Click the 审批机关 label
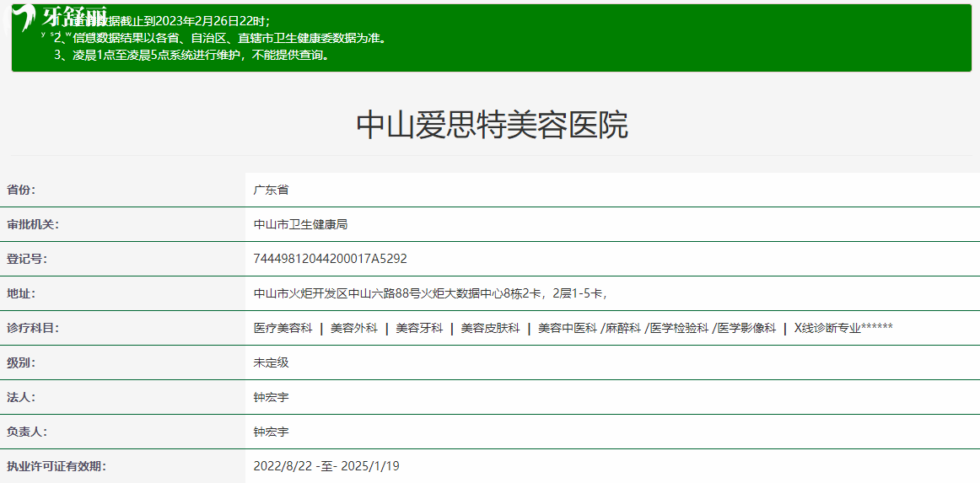 (33, 224)
